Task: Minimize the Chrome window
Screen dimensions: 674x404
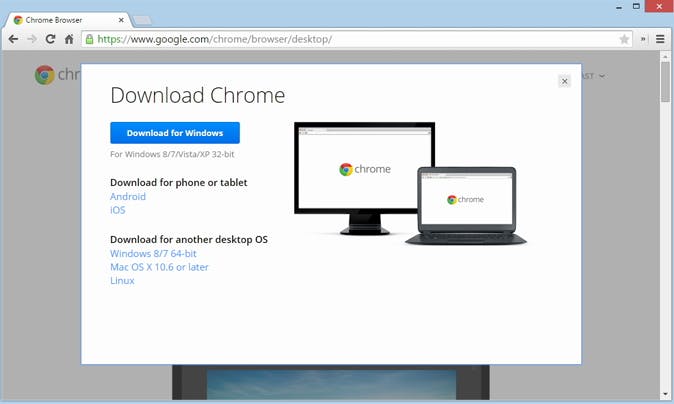Action: (x=619, y=7)
